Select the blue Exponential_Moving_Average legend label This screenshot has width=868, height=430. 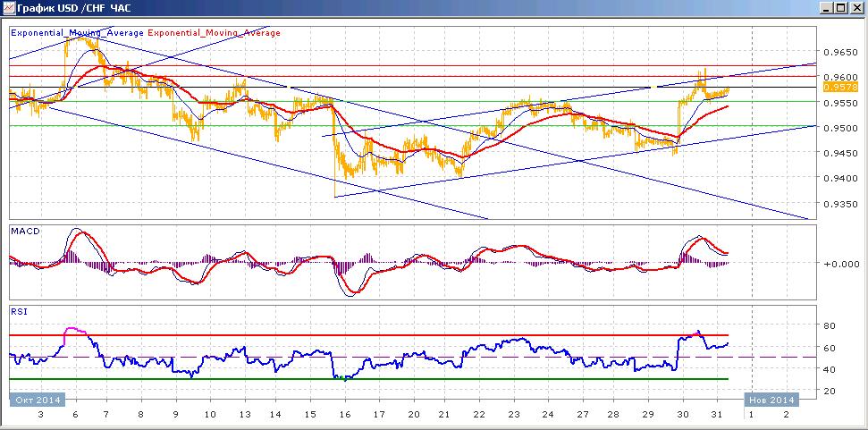(x=78, y=33)
